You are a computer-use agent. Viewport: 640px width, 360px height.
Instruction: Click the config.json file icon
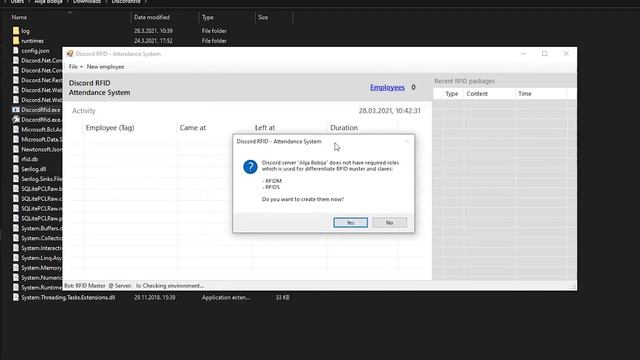pos(16,51)
